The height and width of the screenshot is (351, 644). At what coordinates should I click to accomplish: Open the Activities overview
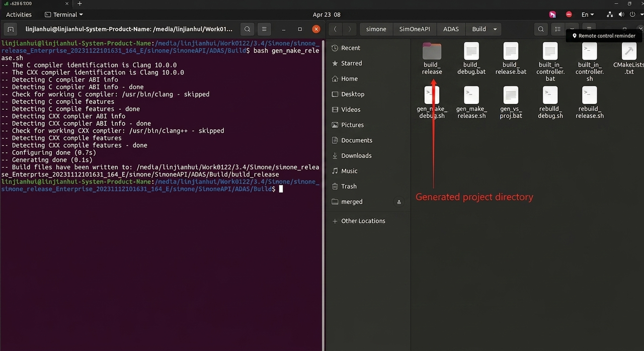point(19,15)
